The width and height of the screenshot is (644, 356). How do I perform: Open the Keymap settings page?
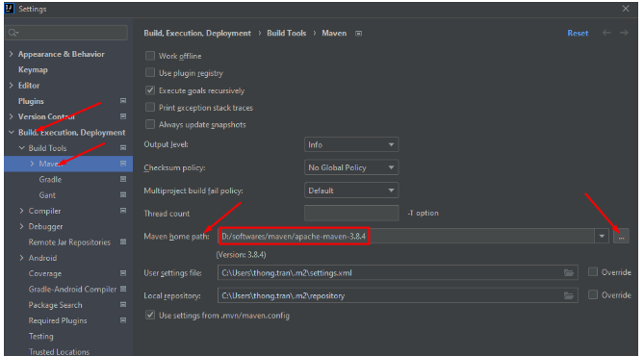33,70
